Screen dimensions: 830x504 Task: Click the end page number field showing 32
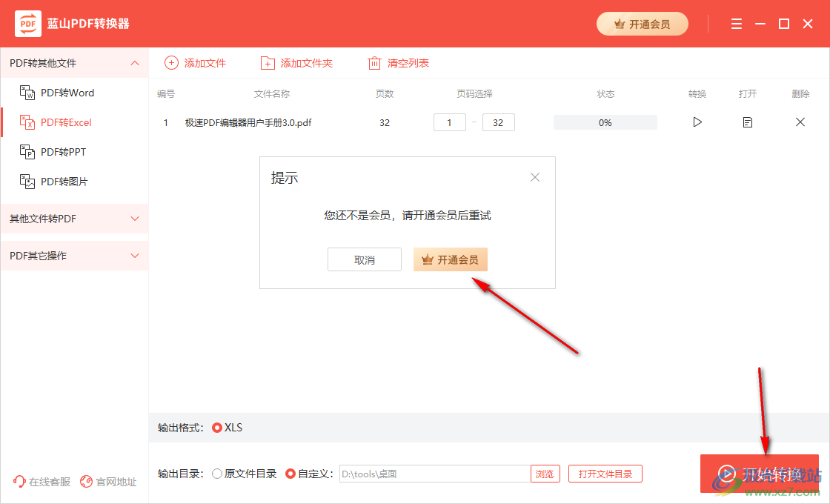[498, 122]
